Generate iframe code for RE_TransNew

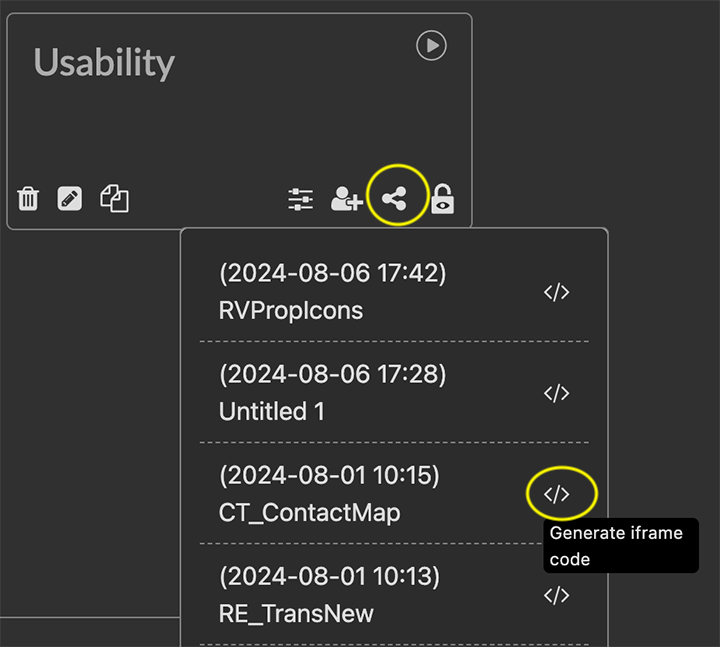(556, 596)
